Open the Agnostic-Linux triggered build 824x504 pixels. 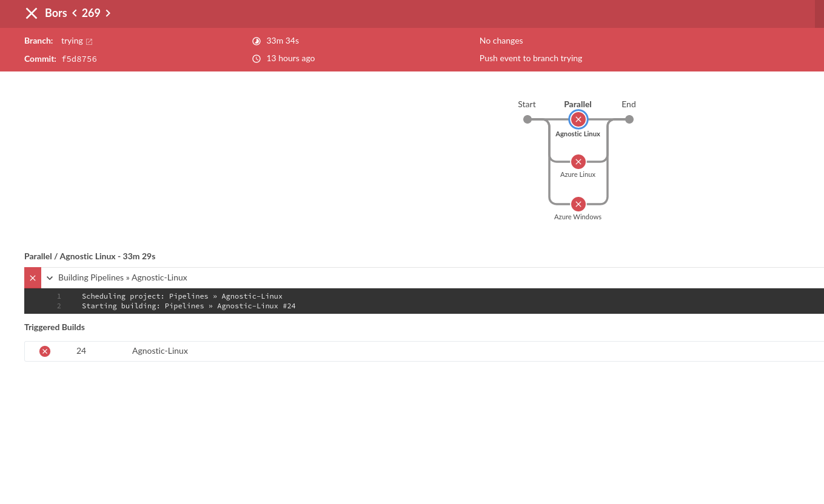(160, 351)
